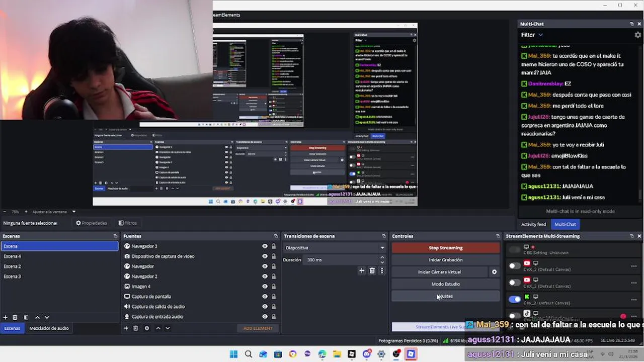Viewport: 644px width, 362px height.
Task: Hide Dispositivo de captura de video source
Action: tap(265, 256)
